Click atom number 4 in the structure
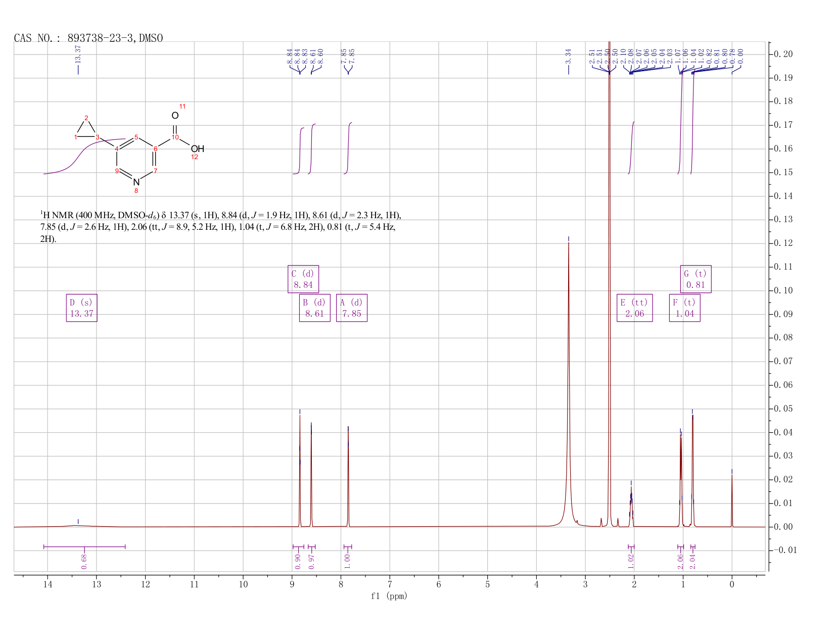The image size is (834, 644). 117,148
